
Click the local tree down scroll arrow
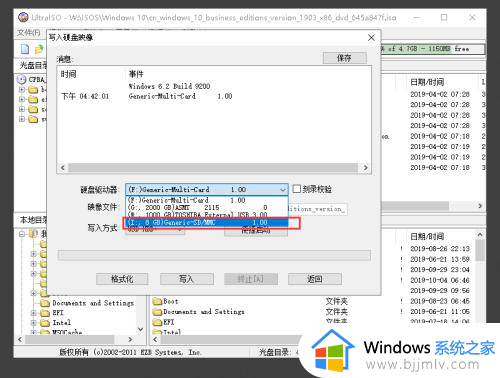click(x=141, y=329)
